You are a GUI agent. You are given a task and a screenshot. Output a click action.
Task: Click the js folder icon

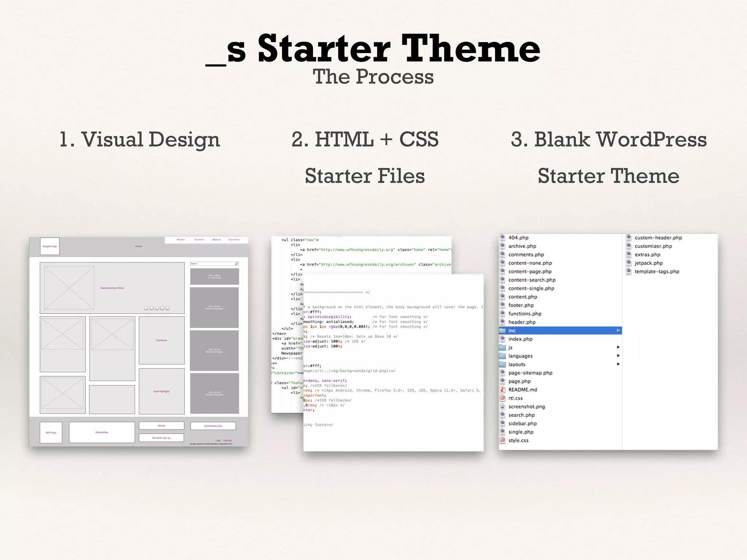(502, 347)
